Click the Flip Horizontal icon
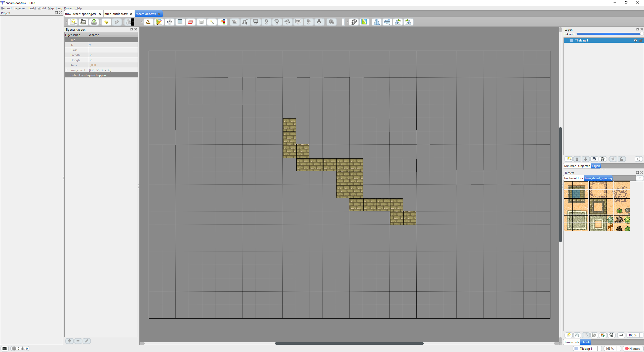 point(377,22)
